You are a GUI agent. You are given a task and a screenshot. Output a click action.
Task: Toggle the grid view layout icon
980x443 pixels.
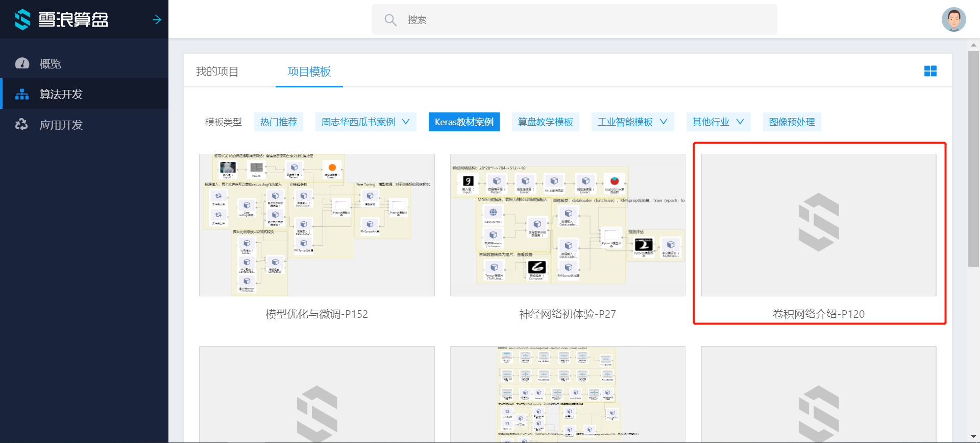click(930, 71)
